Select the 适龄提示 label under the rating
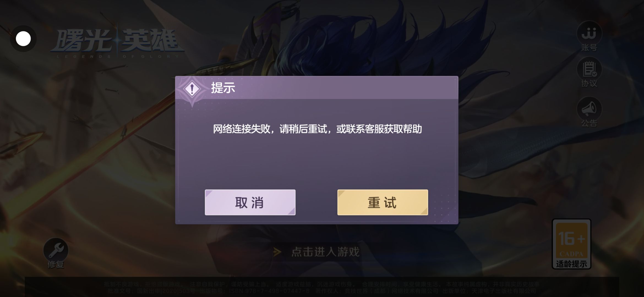The image size is (644, 297). tap(572, 264)
